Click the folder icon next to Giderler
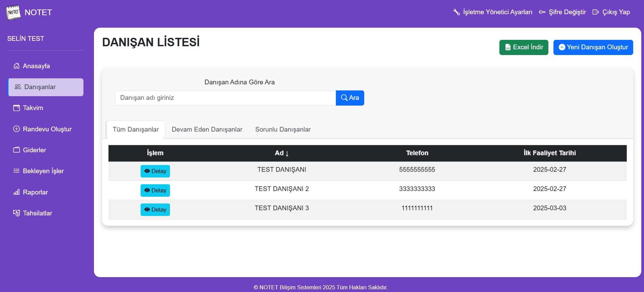 [x=17, y=150]
